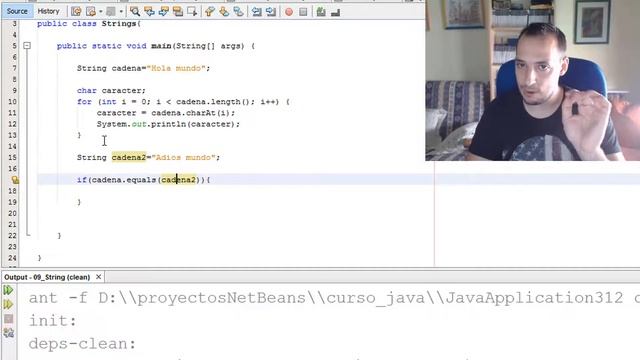640x360 pixels.
Task: Click 'deps-clean:' line in Output
Action: click(82, 344)
